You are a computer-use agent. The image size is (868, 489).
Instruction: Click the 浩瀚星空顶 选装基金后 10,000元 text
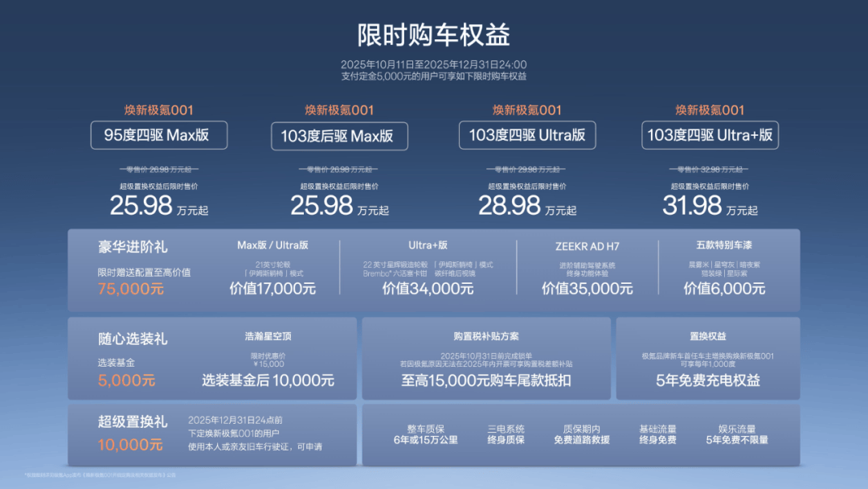[268, 380]
